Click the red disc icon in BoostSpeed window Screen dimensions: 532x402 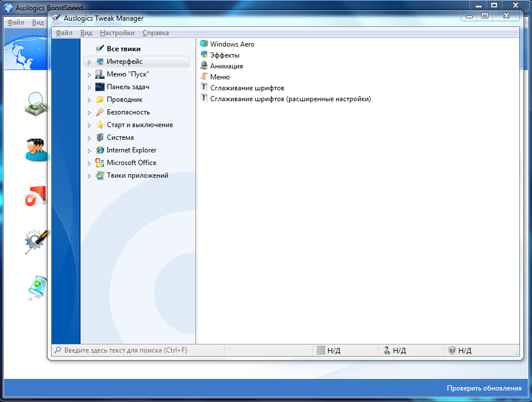tap(36, 196)
